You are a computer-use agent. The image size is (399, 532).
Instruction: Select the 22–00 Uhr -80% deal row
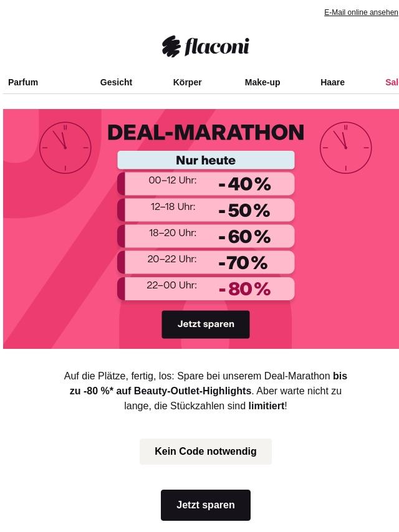(206, 288)
